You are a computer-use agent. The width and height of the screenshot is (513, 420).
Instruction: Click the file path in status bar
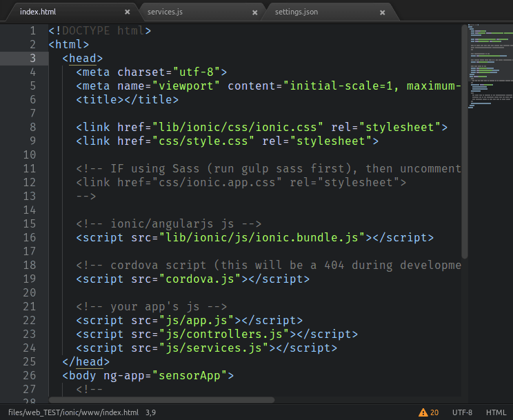[x=73, y=412]
